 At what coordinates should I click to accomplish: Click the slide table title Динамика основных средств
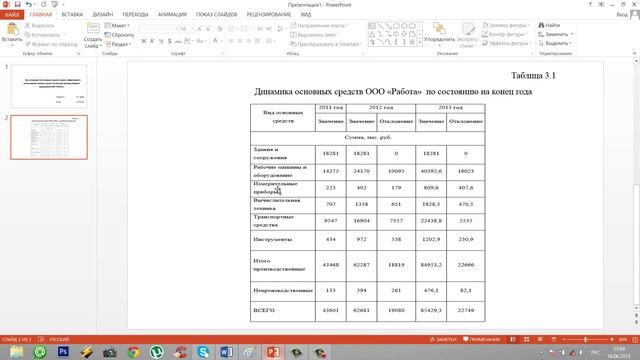[x=393, y=92]
